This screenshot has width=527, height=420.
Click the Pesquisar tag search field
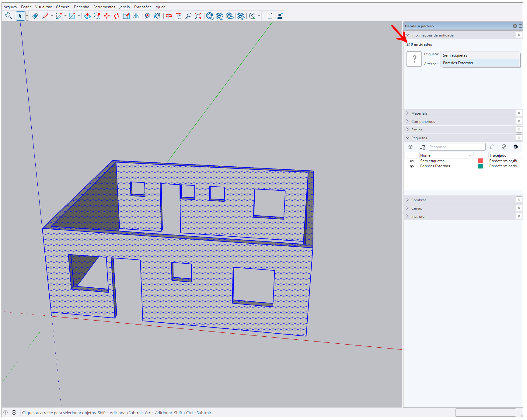(x=457, y=147)
